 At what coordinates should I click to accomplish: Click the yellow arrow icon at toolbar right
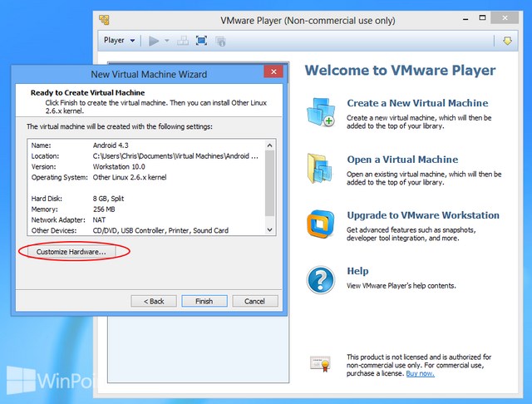pos(507,41)
